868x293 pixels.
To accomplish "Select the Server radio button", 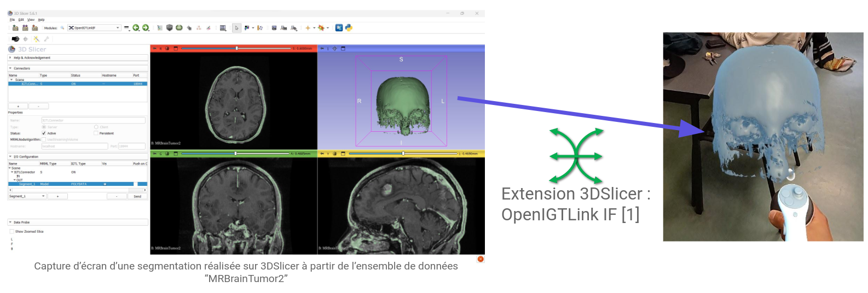I will (x=44, y=127).
